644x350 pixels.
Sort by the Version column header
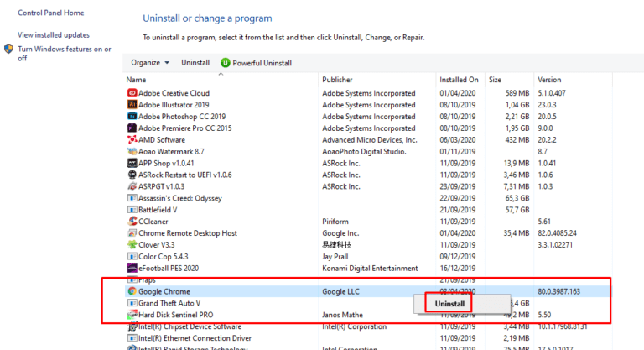click(x=549, y=80)
